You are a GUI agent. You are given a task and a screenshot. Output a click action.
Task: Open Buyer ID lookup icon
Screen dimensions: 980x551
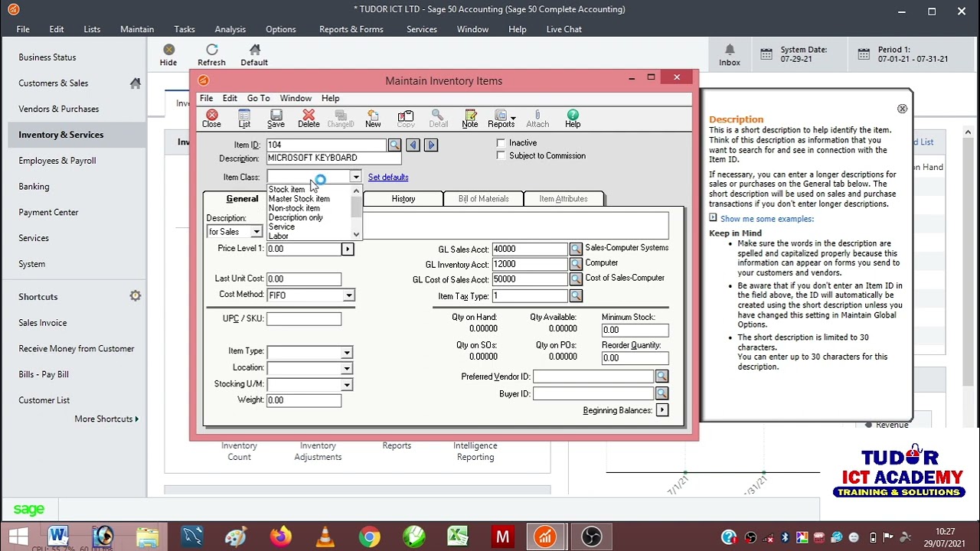pyautogui.click(x=661, y=393)
